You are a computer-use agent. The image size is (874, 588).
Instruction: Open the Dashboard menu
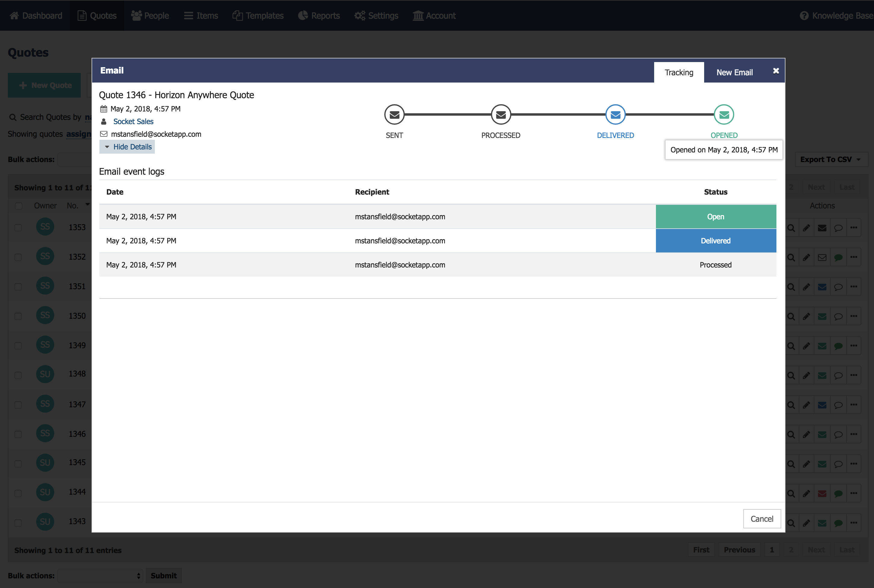tap(36, 16)
